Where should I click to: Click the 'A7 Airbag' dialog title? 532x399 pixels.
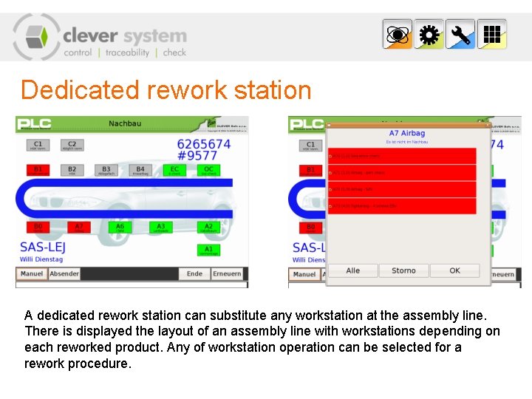click(407, 133)
